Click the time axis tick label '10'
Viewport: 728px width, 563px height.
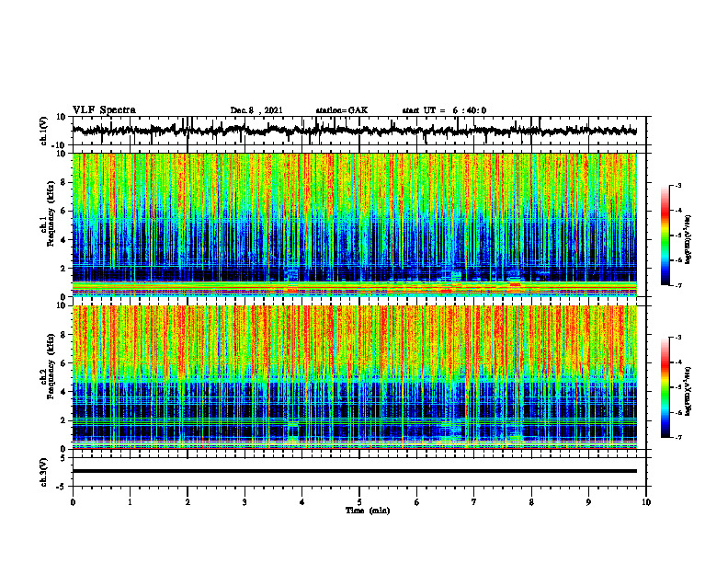646,502
